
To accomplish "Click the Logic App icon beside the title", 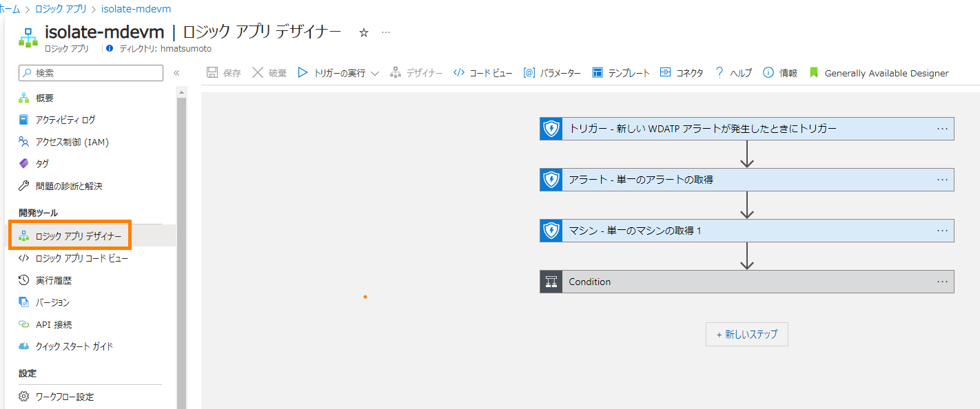I will (28, 37).
